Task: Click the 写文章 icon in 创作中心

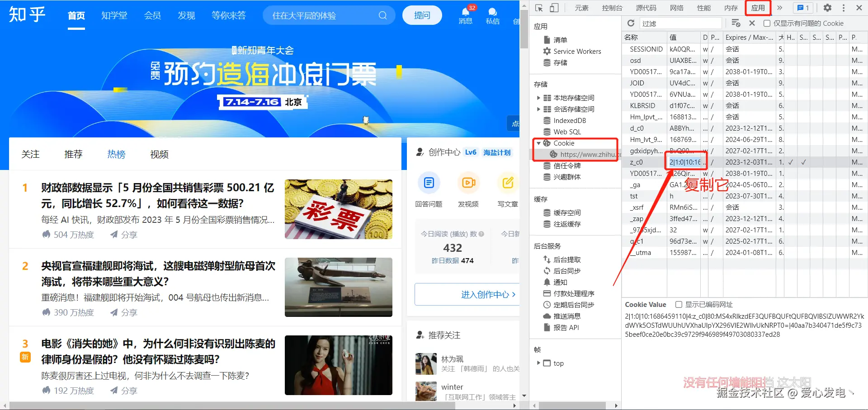Action: click(x=507, y=183)
